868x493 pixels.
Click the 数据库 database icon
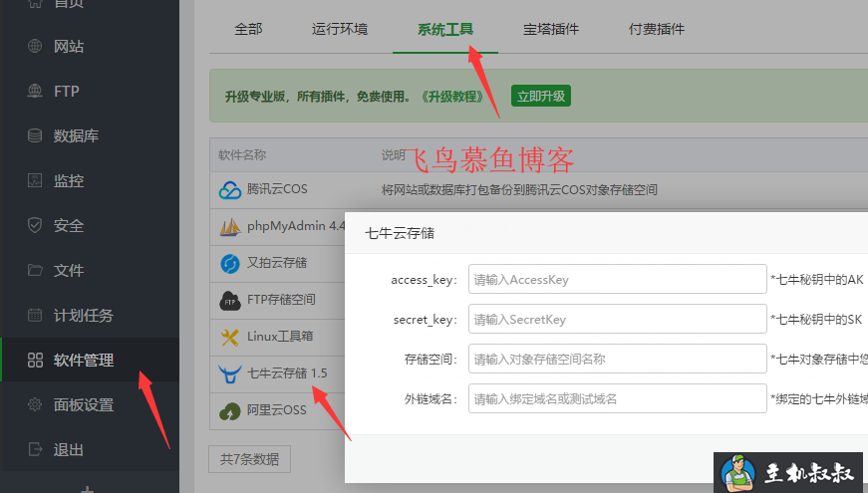pyautogui.click(x=34, y=135)
